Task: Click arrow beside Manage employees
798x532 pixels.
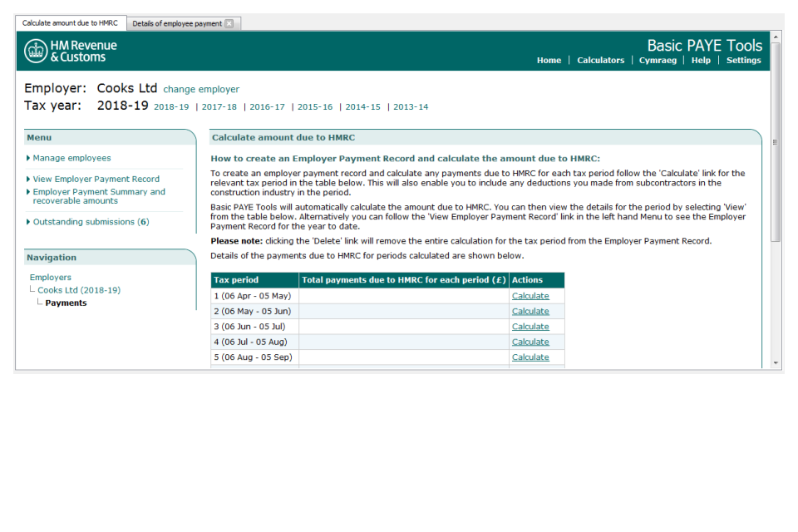Action: (28, 158)
